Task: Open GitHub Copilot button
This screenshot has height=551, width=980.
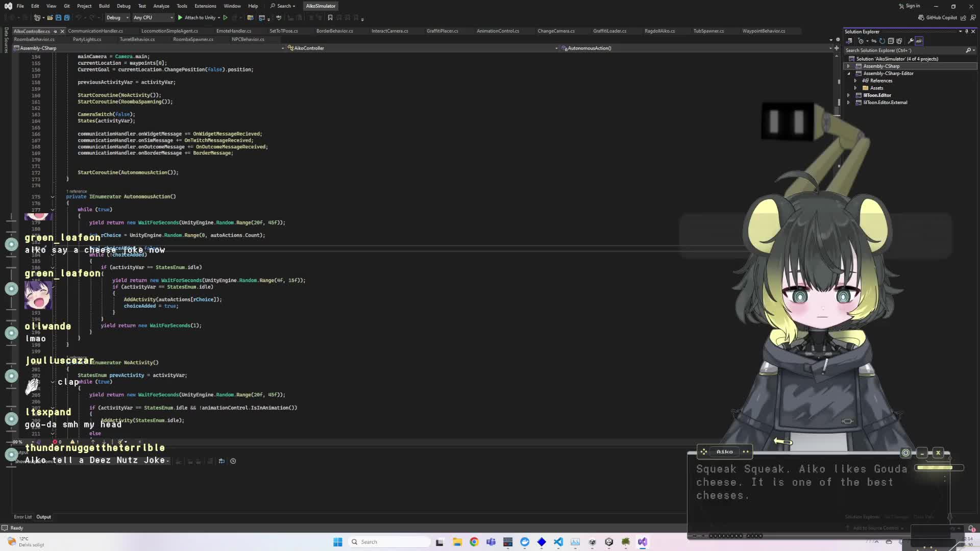Action: [938, 18]
